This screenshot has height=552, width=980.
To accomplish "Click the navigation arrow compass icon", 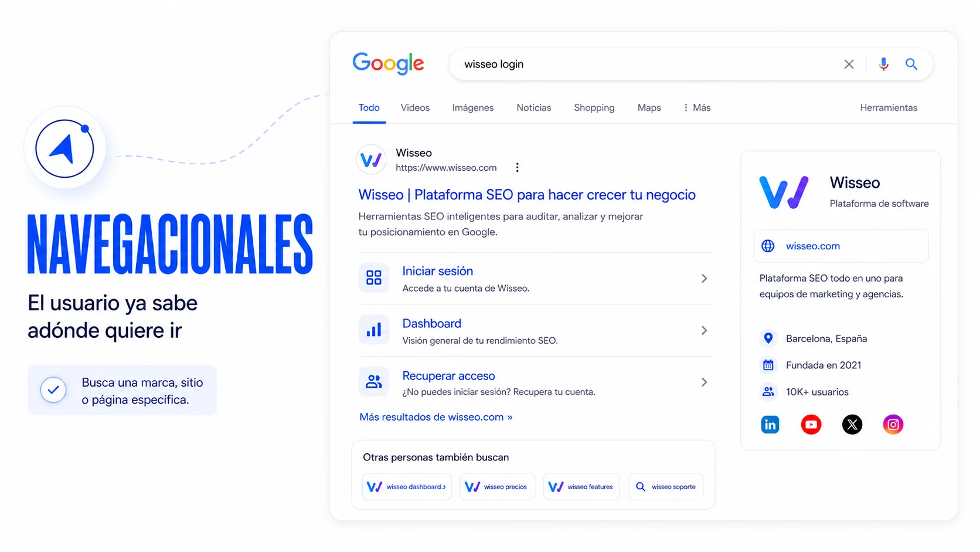I will (64, 148).
